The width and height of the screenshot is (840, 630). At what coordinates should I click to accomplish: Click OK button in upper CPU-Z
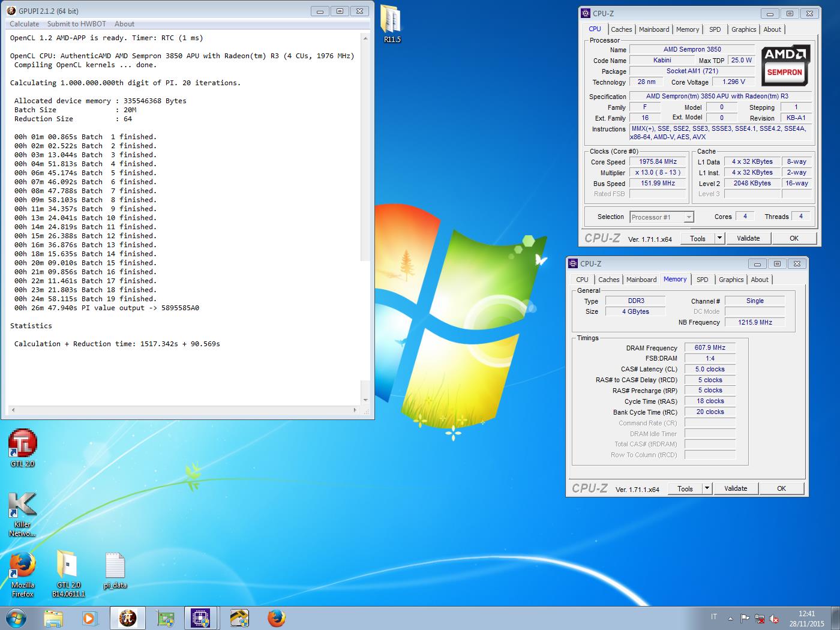[794, 238]
